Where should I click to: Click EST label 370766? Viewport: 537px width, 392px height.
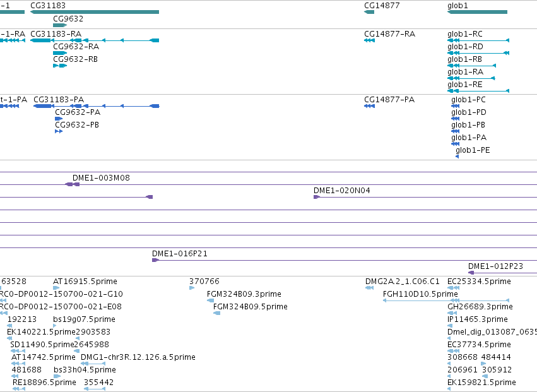pos(204,282)
